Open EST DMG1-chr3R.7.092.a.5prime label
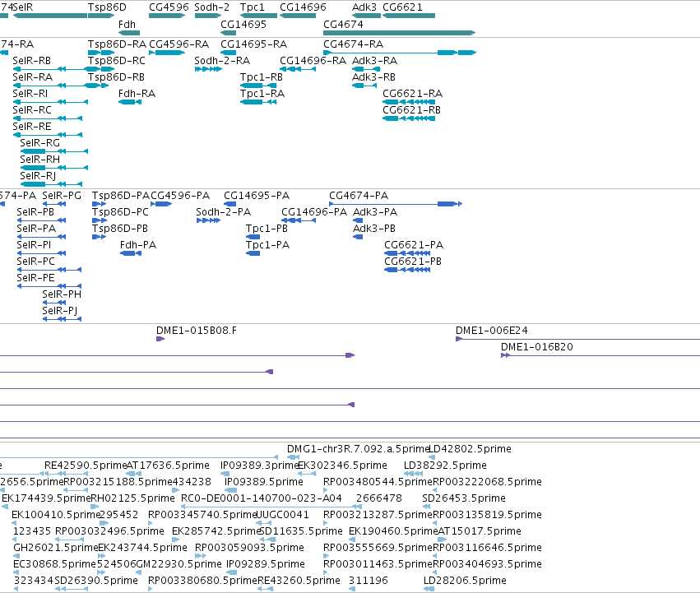The height and width of the screenshot is (593, 700). click(x=358, y=449)
